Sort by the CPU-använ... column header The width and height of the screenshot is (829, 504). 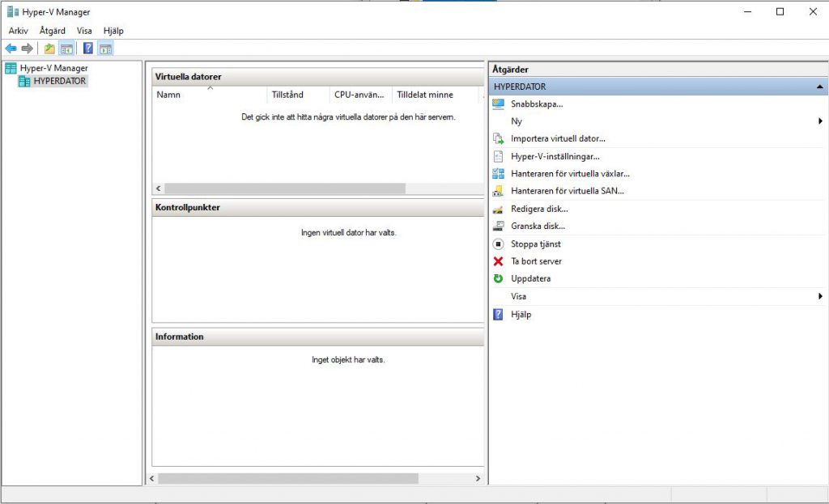(360, 95)
